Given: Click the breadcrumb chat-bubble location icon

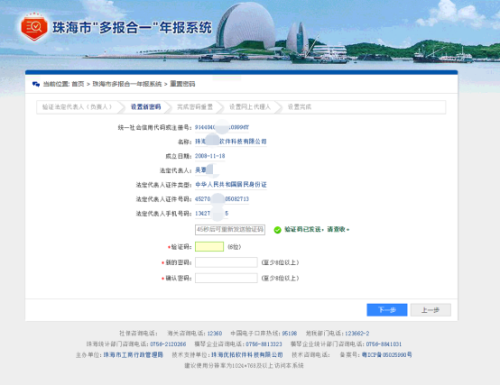Looking at the screenshot, I should (36, 84).
